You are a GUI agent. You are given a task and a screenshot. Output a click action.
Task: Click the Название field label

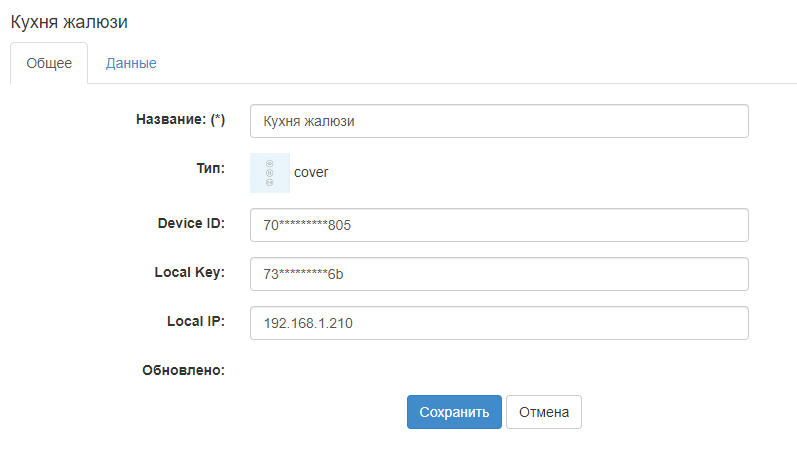pyautogui.click(x=171, y=120)
